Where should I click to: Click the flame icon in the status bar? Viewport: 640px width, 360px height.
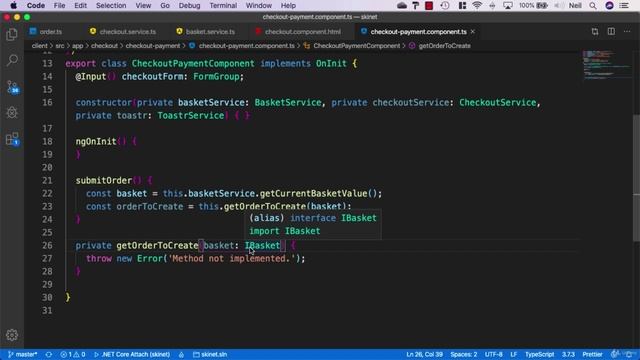click(x=181, y=354)
